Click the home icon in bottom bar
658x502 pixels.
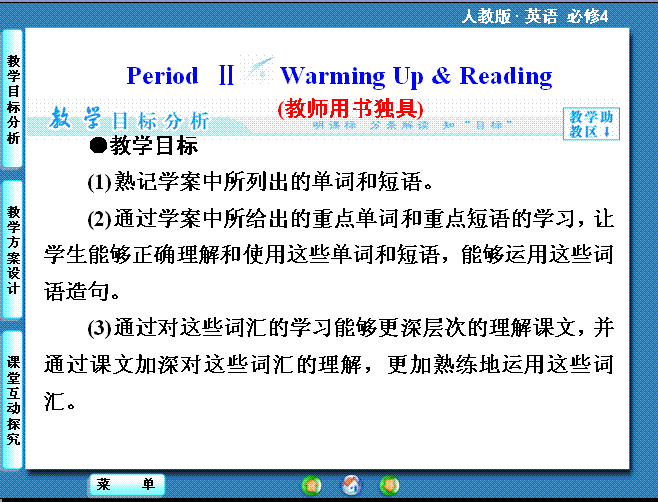pyautogui.click(x=351, y=485)
